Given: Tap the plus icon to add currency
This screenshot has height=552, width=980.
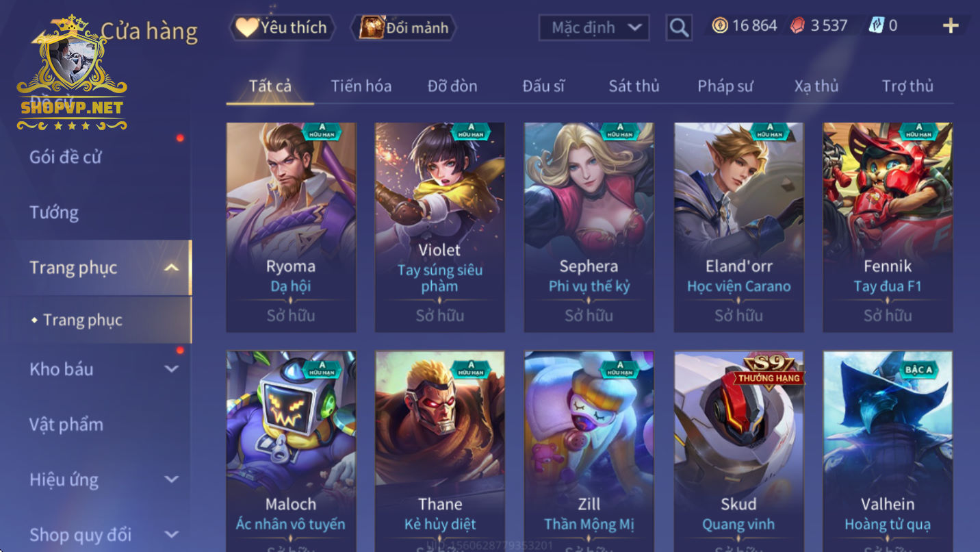Looking at the screenshot, I should [x=951, y=26].
